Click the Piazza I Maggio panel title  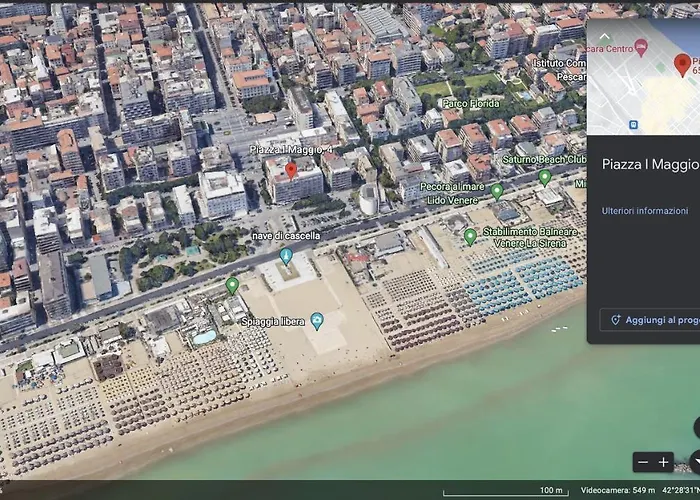[650, 165]
